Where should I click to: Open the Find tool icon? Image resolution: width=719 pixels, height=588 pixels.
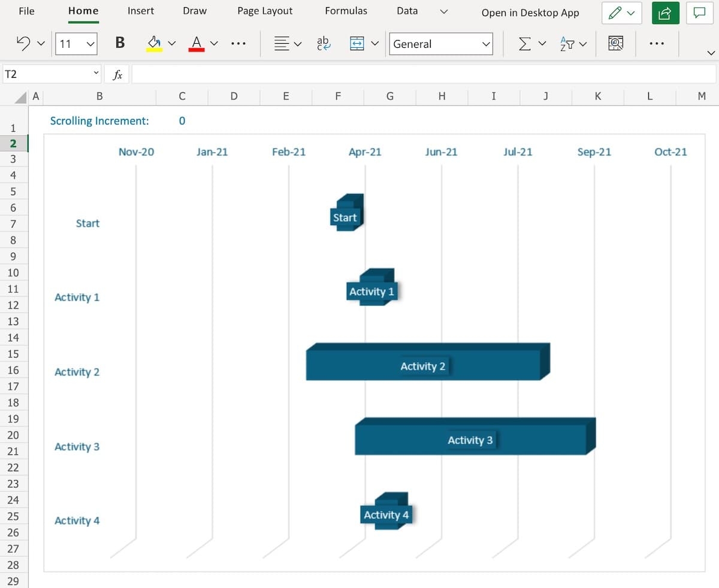(x=616, y=43)
